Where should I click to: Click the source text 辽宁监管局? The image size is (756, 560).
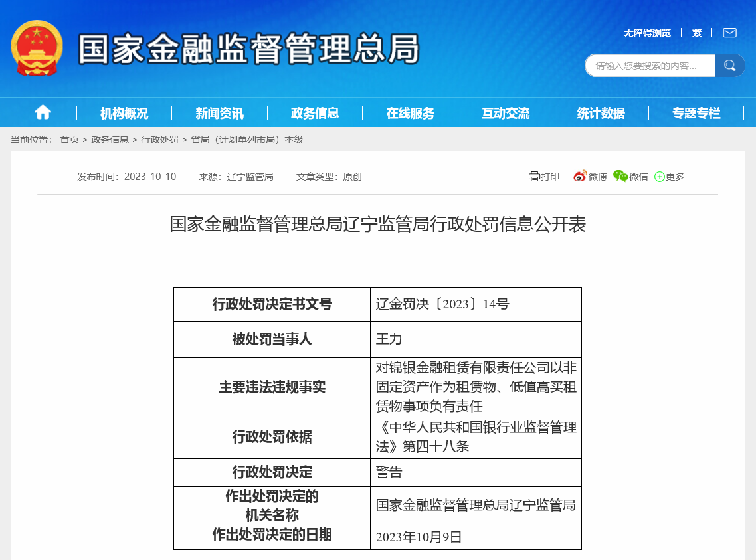[x=250, y=177]
